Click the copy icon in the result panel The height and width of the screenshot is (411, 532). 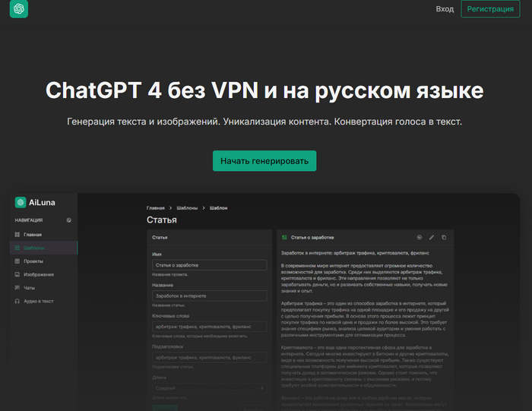click(444, 237)
